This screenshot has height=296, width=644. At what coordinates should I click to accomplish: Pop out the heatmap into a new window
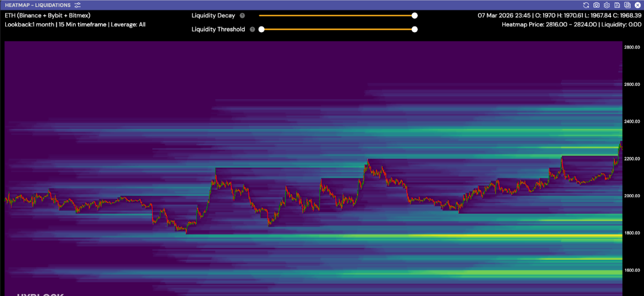[627, 5]
